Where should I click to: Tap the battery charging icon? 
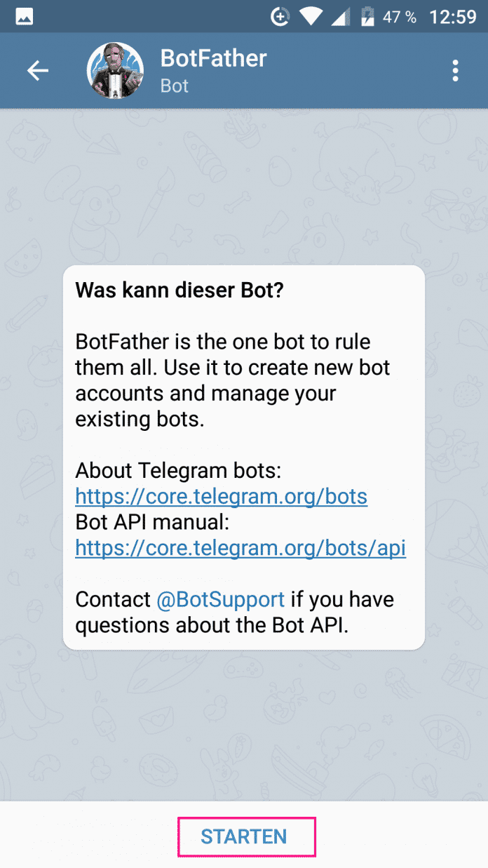pyautogui.click(x=366, y=17)
